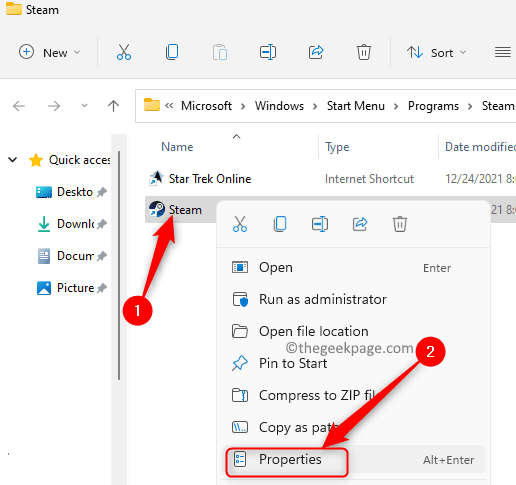Click the Share icon in the top toolbar

tap(316, 52)
